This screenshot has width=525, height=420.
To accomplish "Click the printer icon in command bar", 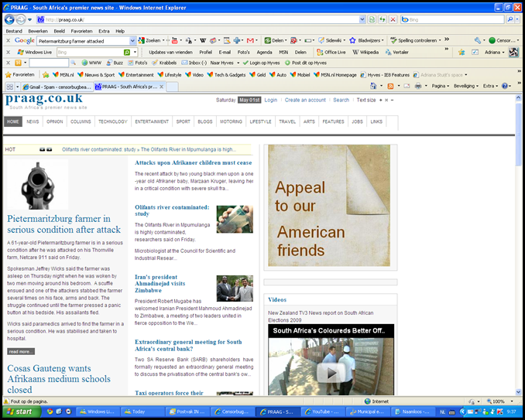I will (418, 87).
